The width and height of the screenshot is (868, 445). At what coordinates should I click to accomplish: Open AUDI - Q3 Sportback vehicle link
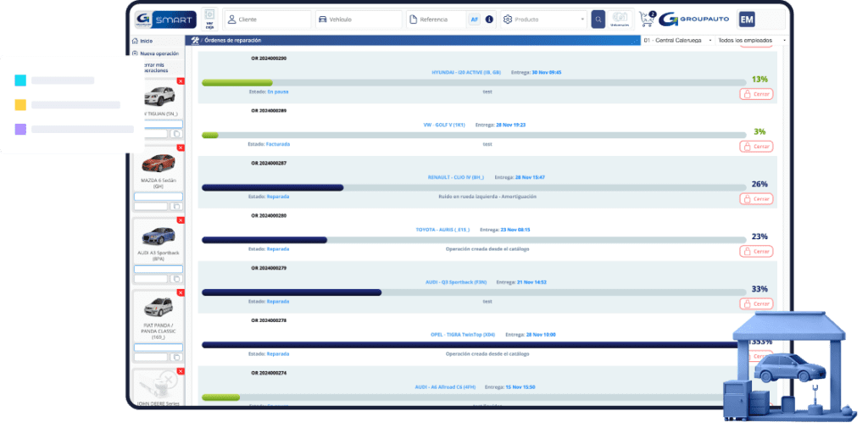455,282
